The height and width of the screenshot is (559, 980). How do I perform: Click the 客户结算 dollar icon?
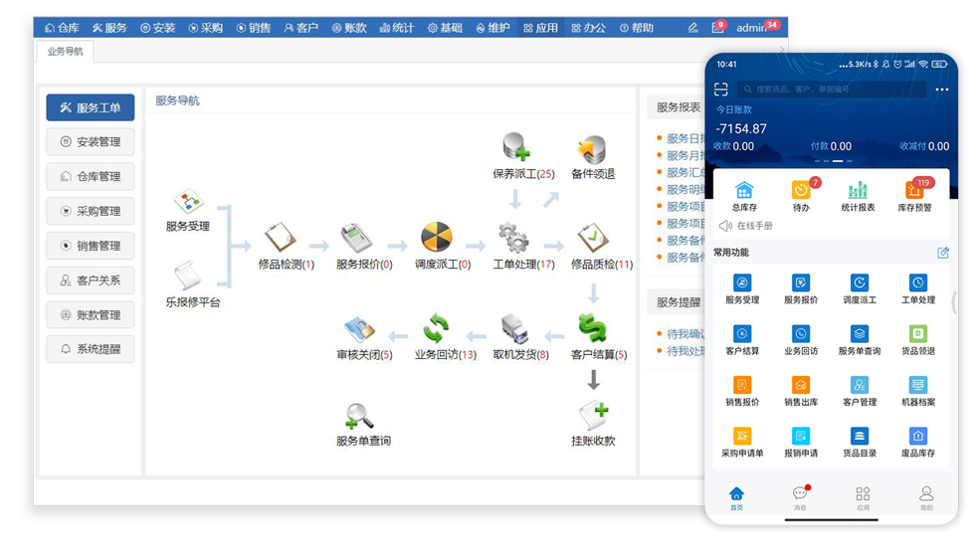click(x=593, y=328)
